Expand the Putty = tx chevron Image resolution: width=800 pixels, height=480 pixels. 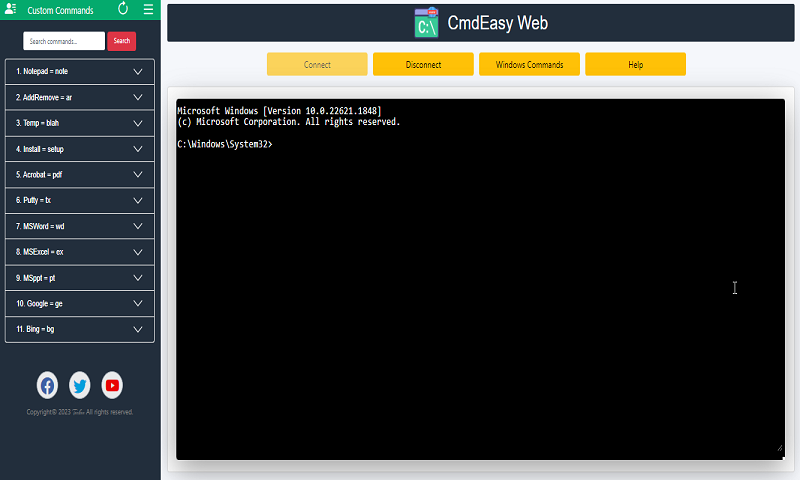pos(138,200)
